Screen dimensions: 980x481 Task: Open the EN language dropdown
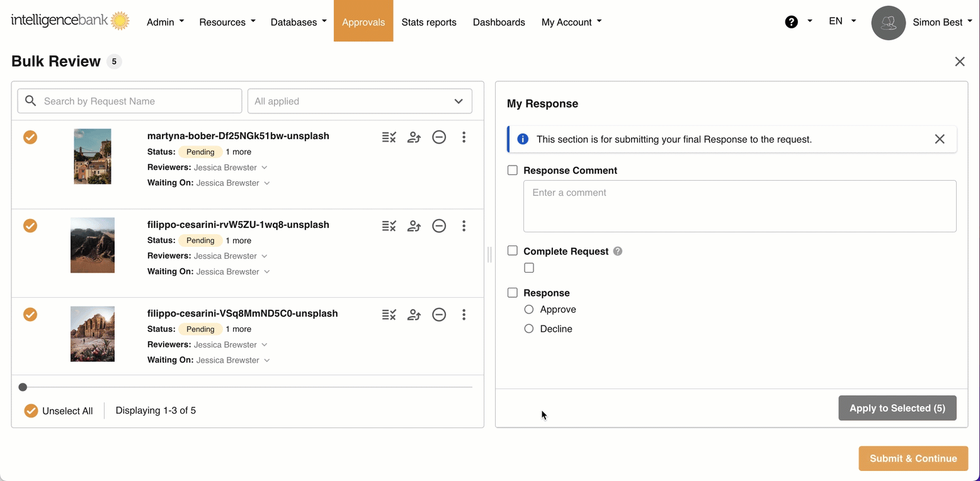[842, 21]
